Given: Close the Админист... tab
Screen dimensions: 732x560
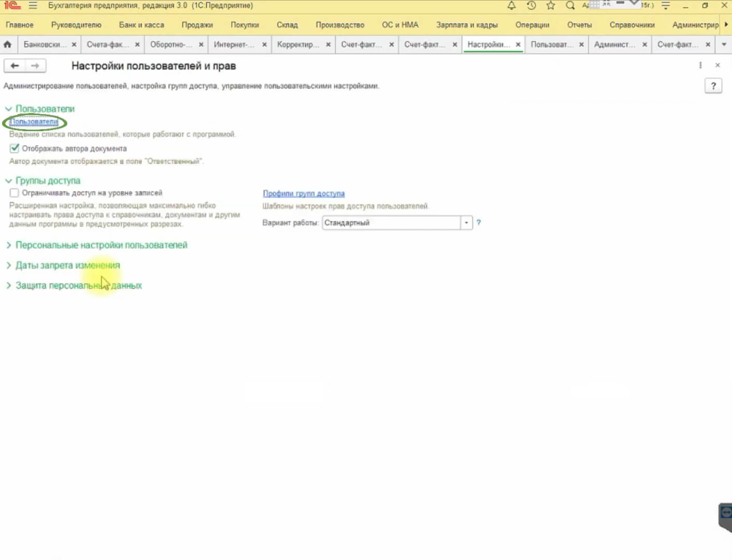Looking at the screenshot, I should click(644, 45).
